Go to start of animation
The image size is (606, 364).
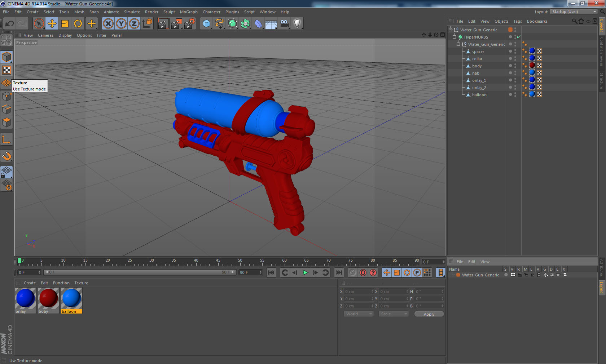pos(271,272)
